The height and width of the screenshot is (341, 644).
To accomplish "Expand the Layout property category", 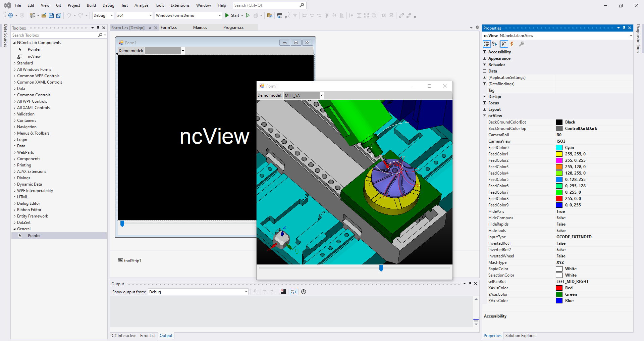I will [484, 109].
